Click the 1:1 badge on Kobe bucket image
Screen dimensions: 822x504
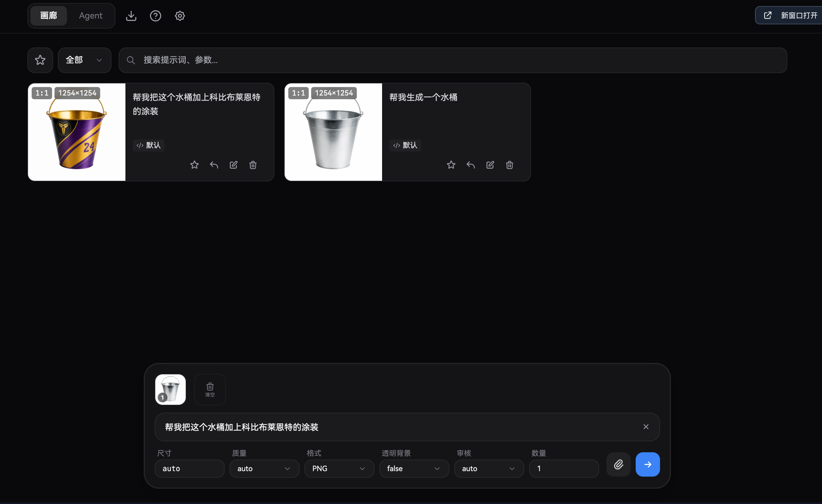click(x=42, y=93)
